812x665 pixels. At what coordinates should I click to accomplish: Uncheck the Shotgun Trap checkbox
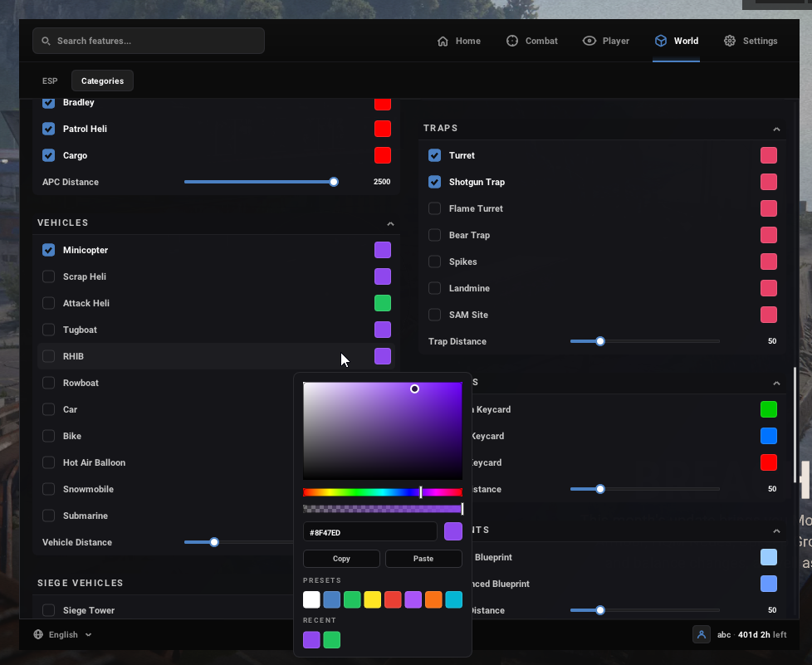click(x=434, y=182)
